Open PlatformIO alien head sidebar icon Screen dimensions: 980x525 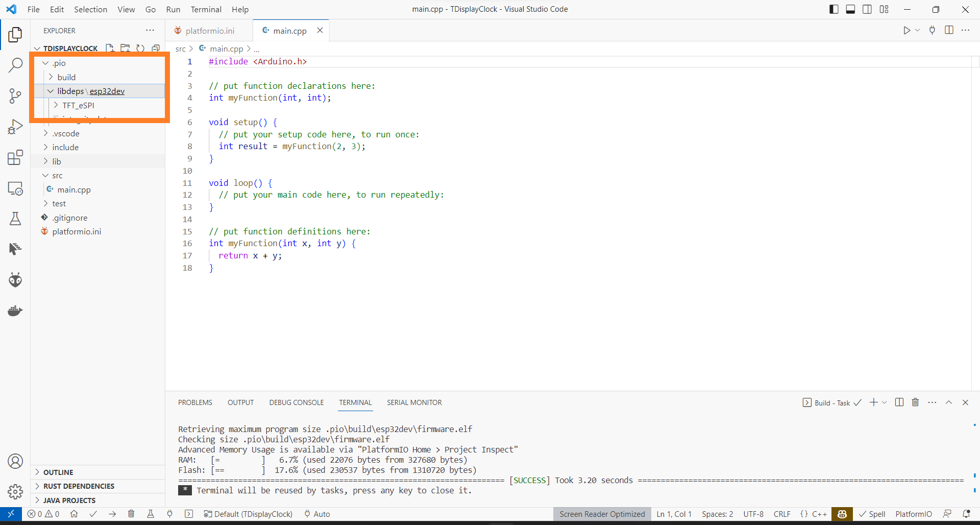(15, 280)
